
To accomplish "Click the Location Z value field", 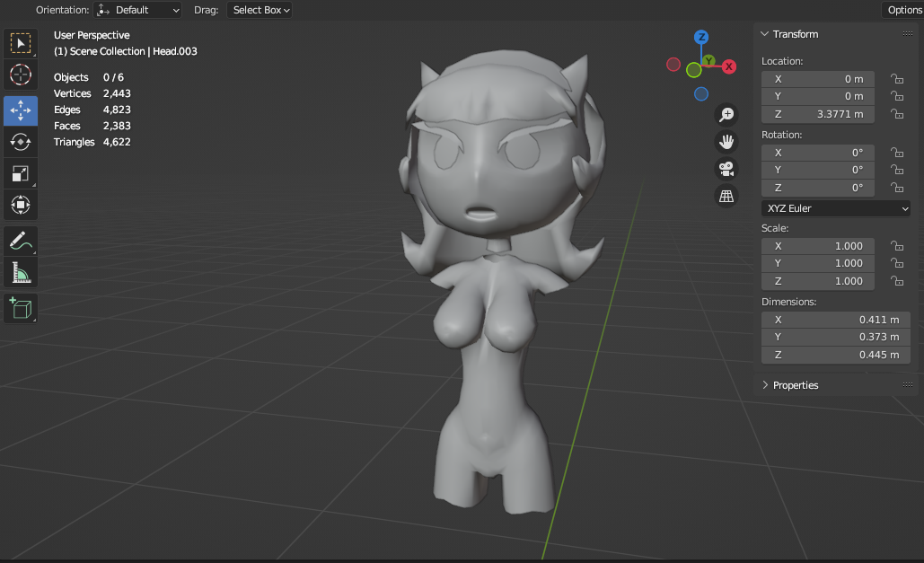I will pos(817,114).
